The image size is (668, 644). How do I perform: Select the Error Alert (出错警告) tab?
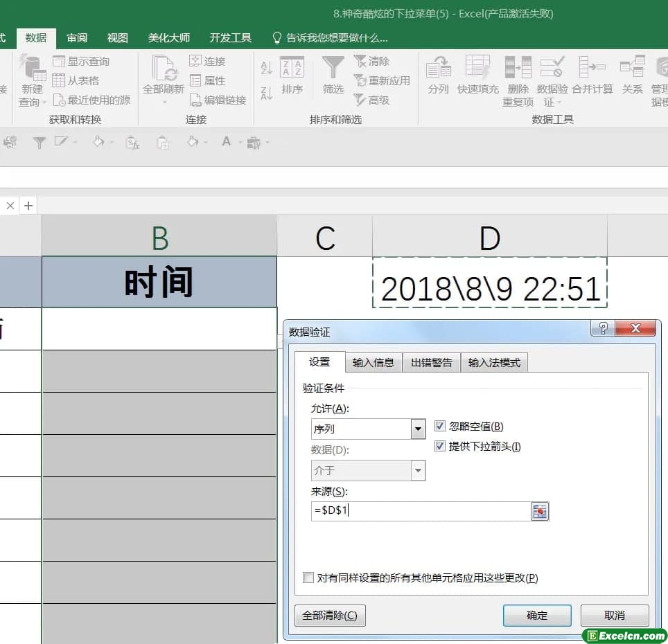[431, 363]
